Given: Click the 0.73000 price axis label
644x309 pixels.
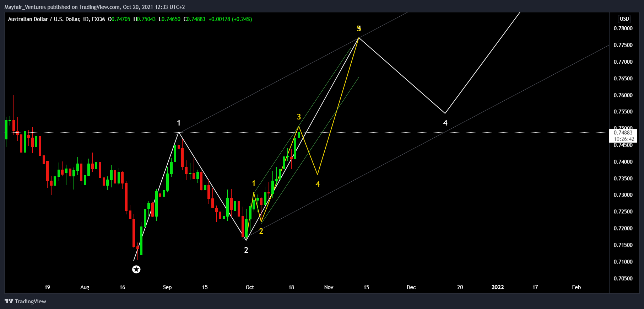Looking at the screenshot, I should coord(623,195).
